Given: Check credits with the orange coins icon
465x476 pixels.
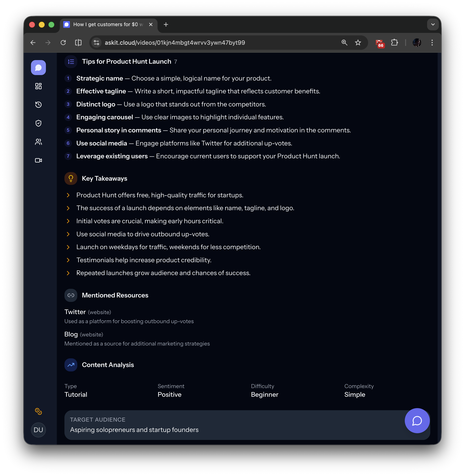Looking at the screenshot, I should tap(38, 411).
